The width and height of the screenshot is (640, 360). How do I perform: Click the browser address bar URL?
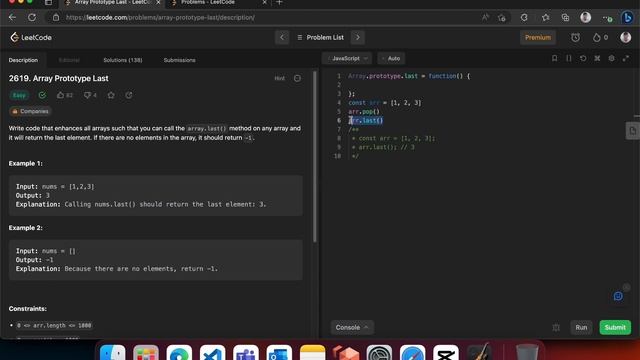160,18
